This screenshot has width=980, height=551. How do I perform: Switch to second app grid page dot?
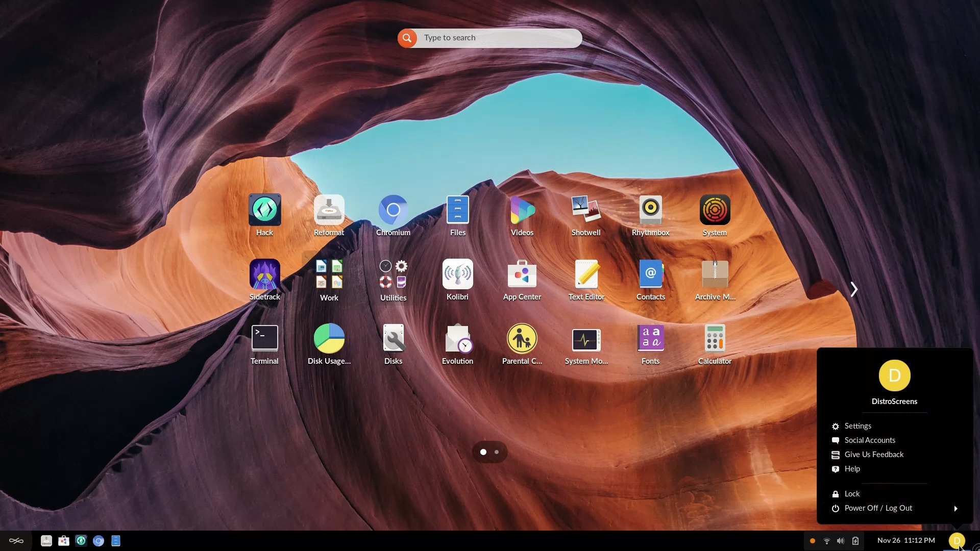click(x=497, y=452)
